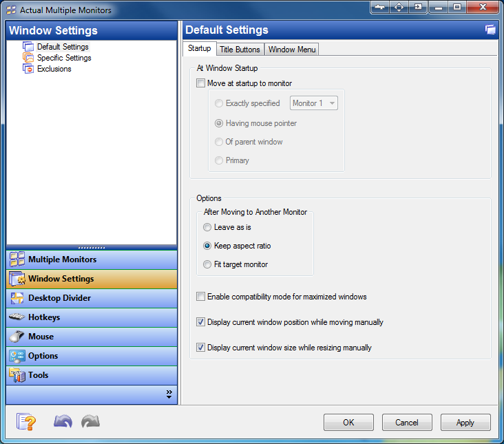Select the Fit target monitor option
The width and height of the screenshot is (504, 444).
pyautogui.click(x=207, y=264)
